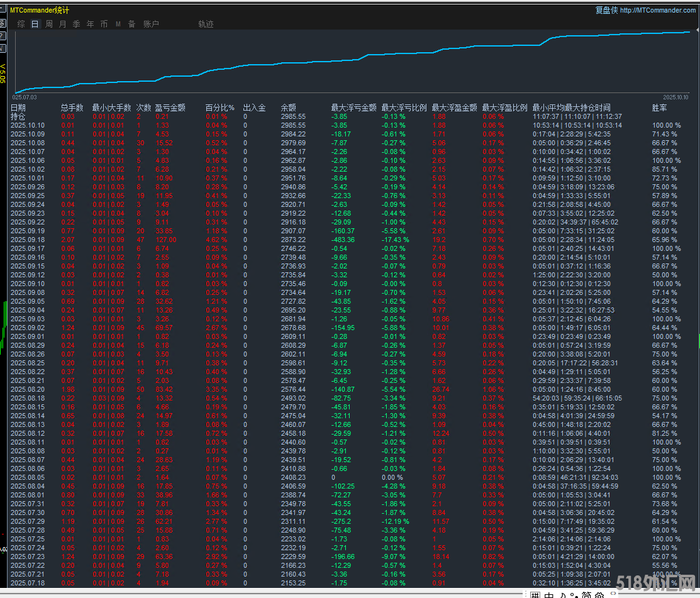This screenshot has width=700, height=598.
Task: Click the question mark help icon
Action: pos(3,36)
